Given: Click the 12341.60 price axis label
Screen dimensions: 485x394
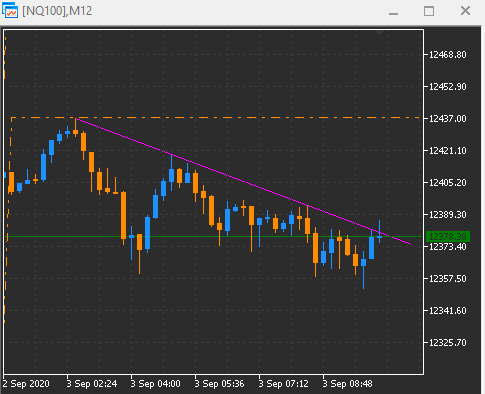Looking at the screenshot, I should (448, 311).
